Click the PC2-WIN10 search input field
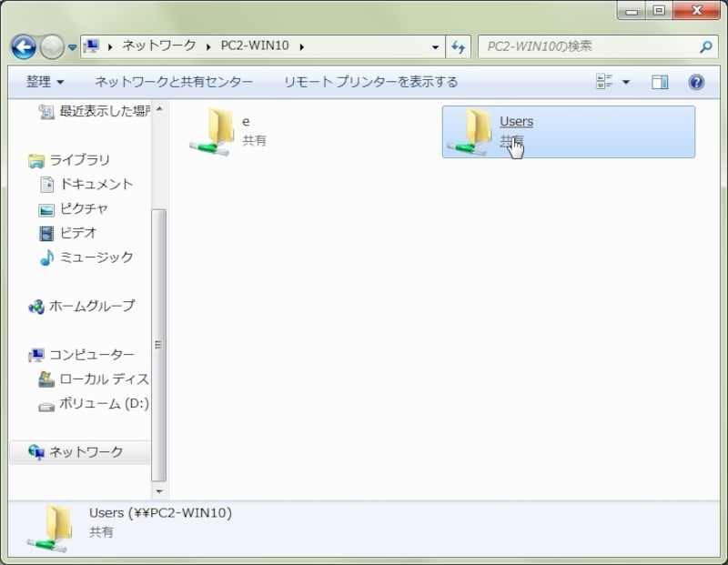Image resolution: width=728 pixels, height=565 pixels. click(587, 46)
